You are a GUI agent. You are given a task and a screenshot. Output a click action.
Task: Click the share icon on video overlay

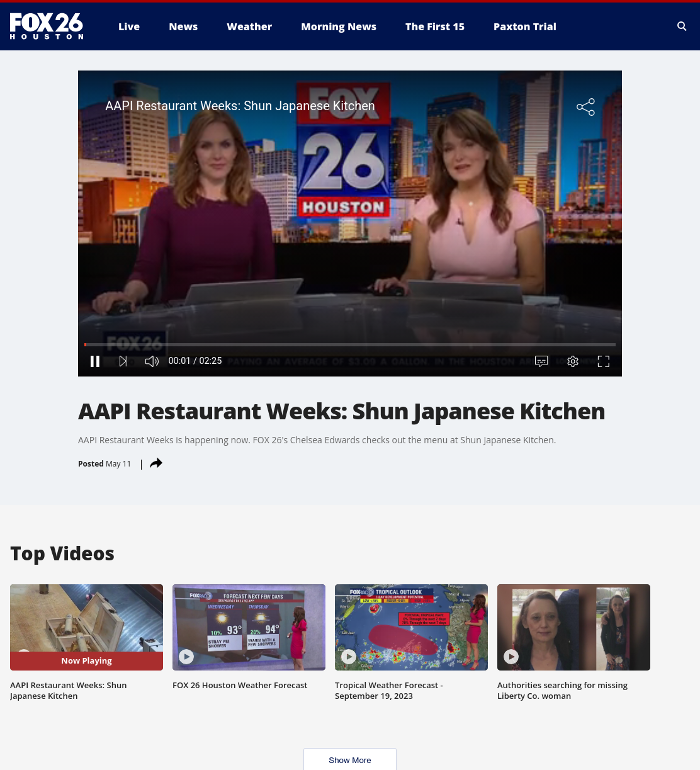coord(585,107)
